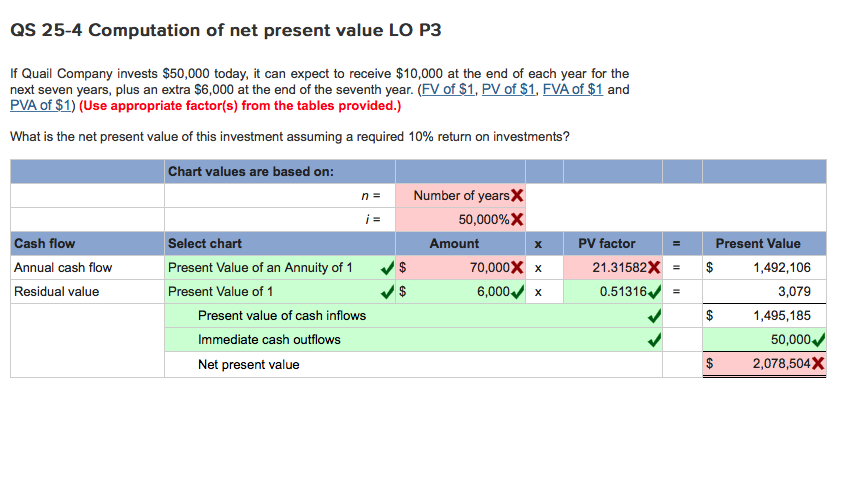Select the 'Number of years' n value field
The height and width of the screenshot is (480, 860).
point(460,195)
